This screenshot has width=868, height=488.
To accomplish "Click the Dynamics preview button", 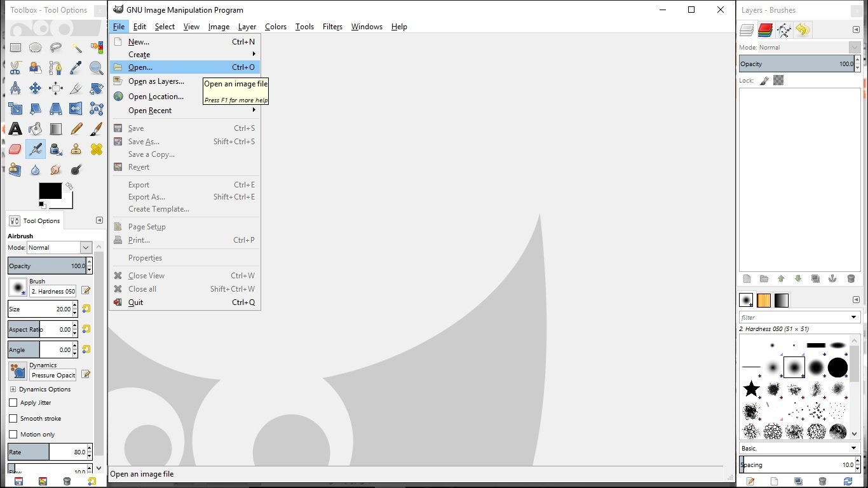I will coord(17,371).
